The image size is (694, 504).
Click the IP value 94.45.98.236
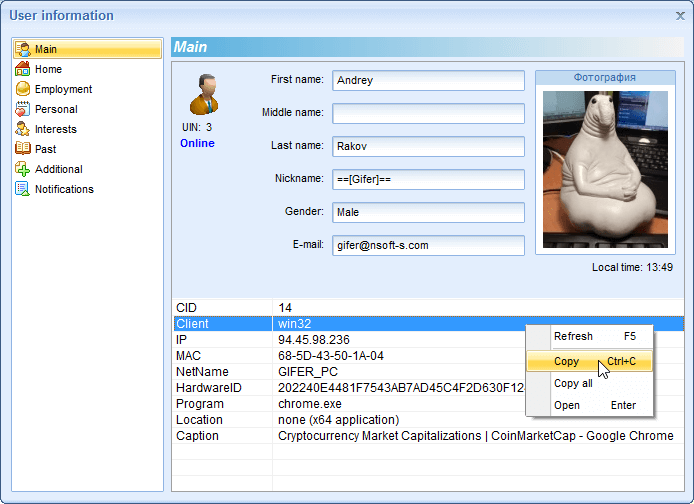[314, 340]
